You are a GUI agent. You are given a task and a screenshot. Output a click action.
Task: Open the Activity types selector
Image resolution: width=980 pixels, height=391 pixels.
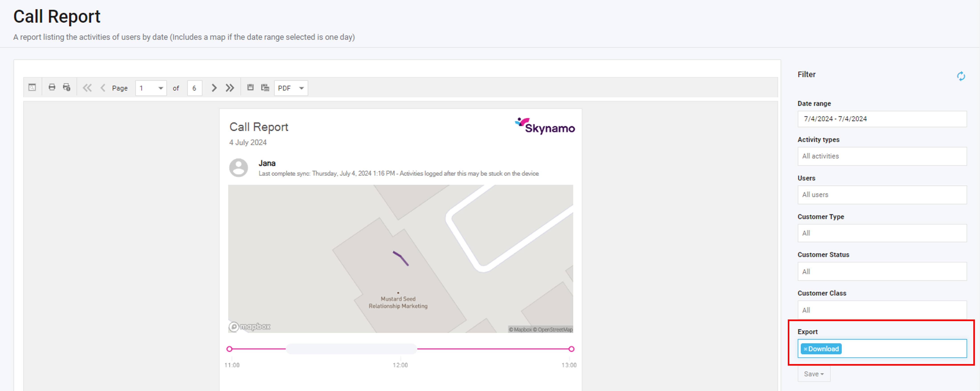882,156
